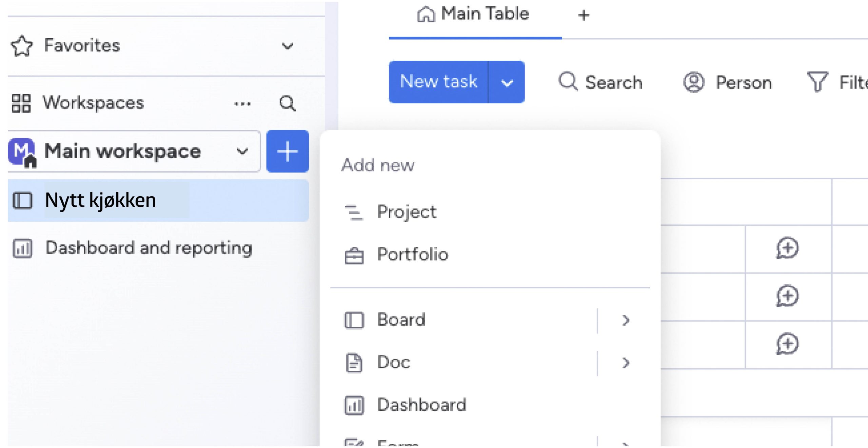Click the first row's add-comment bubble icon

787,248
